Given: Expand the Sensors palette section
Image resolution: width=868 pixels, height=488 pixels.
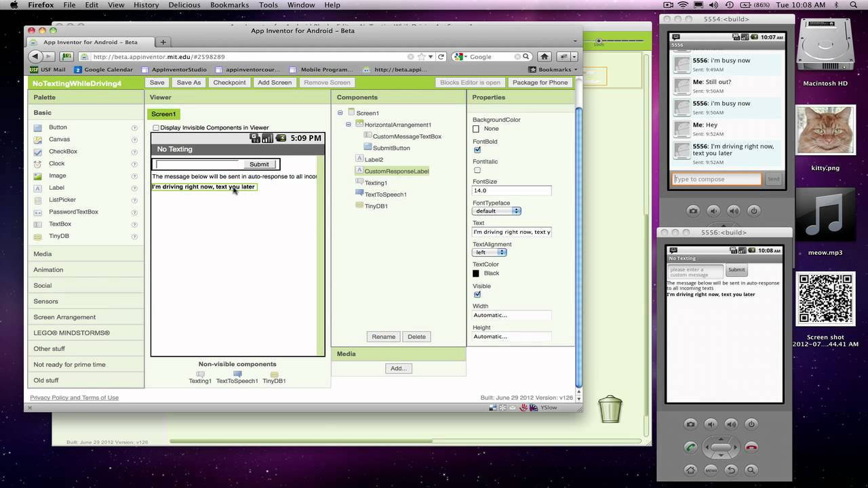Looking at the screenshot, I should pyautogui.click(x=86, y=302).
